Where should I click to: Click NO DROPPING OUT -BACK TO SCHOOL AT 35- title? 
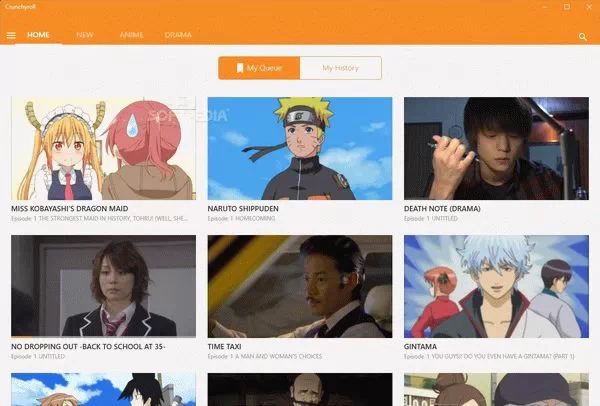coord(88,347)
